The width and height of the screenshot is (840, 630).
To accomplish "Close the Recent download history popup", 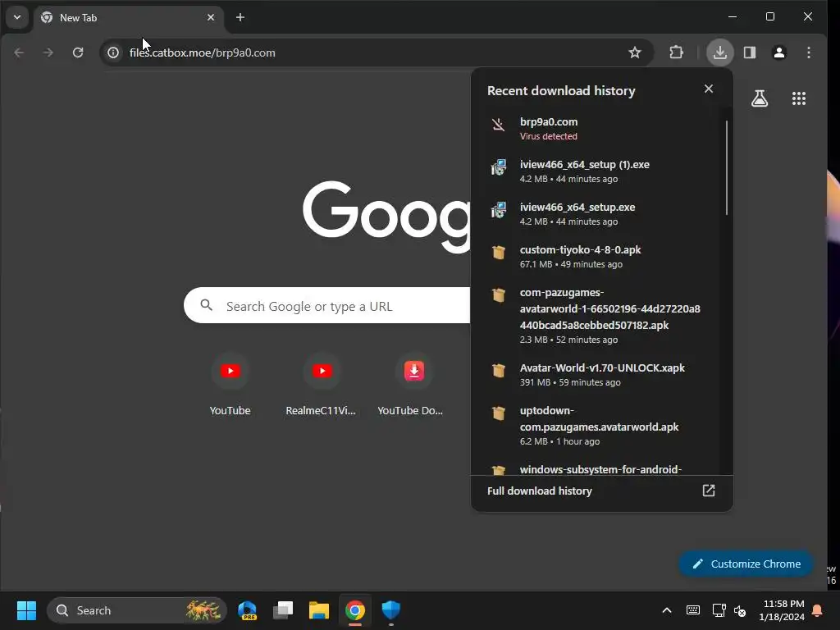I will pos(709,89).
